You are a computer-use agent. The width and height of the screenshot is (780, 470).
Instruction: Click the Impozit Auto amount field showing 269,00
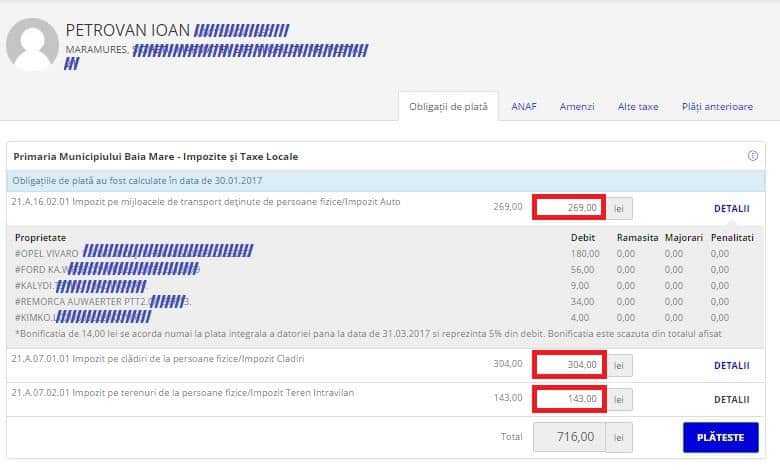point(570,208)
